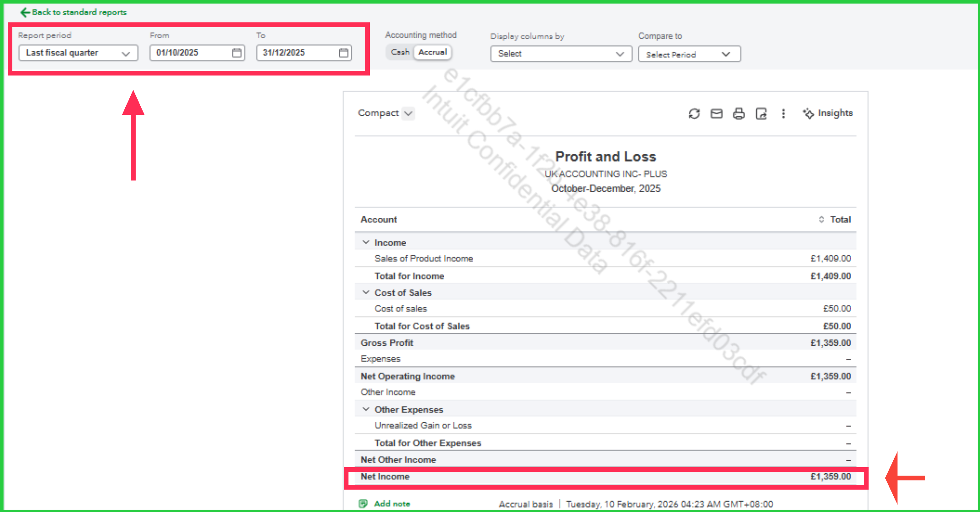The height and width of the screenshot is (512, 980).
Task: Switch accounting method to Cash
Action: (400, 52)
